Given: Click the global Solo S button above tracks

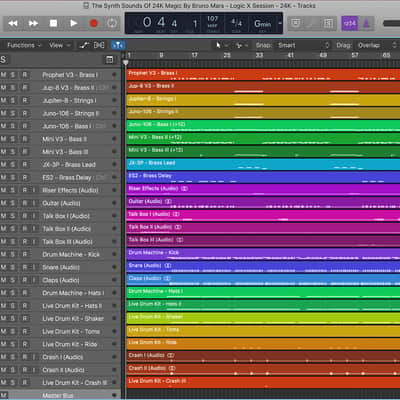Looking at the screenshot, I should pos(3,60).
